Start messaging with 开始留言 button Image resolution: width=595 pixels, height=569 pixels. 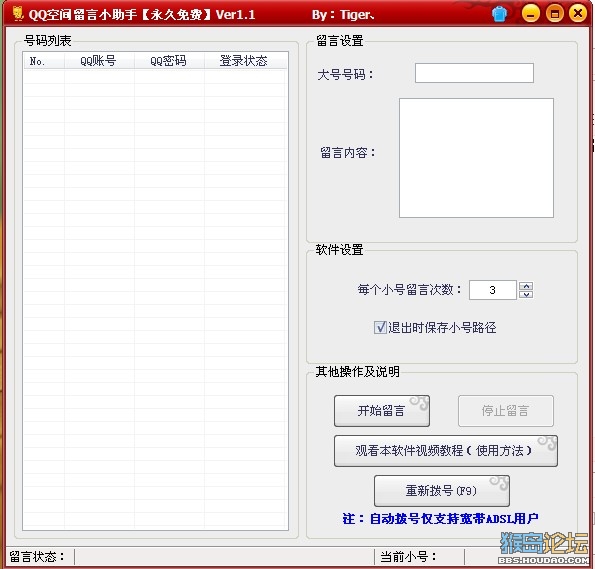click(382, 411)
